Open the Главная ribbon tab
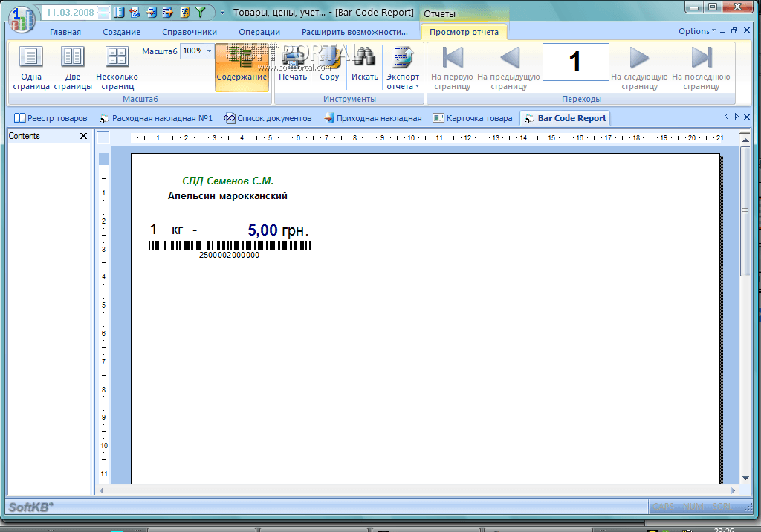The height and width of the screenshot is (532, 761). point(65,32)
